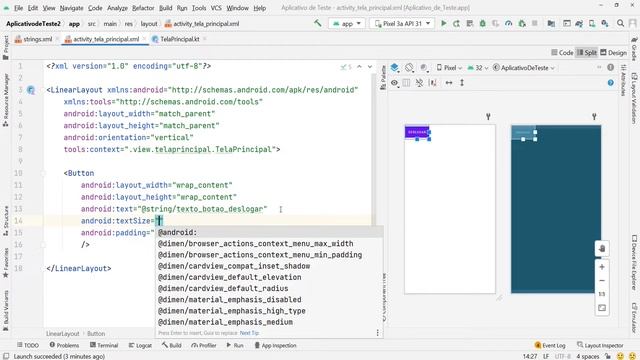Select @dimen/cardview_default_elevation suggestion

[x=269, y=277]
